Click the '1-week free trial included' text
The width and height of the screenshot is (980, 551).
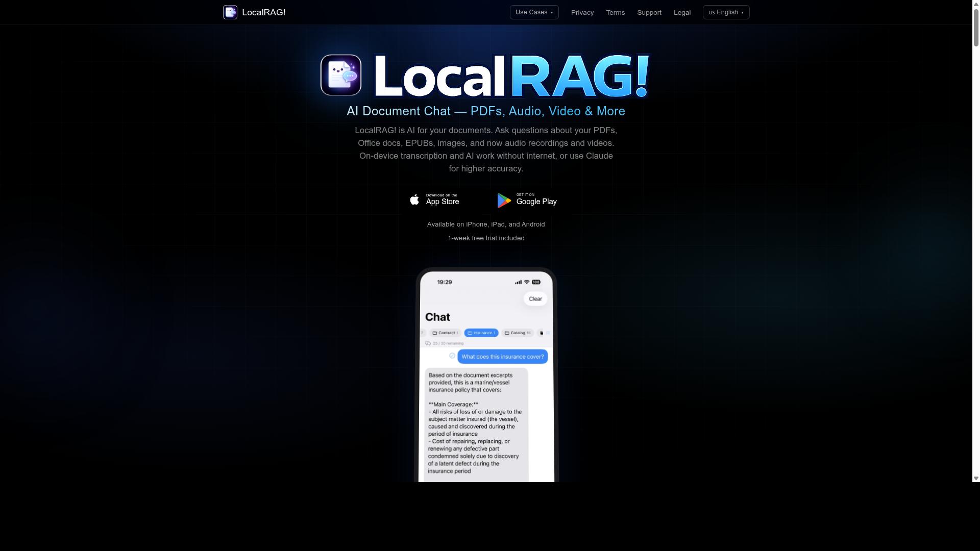(486, 238)
